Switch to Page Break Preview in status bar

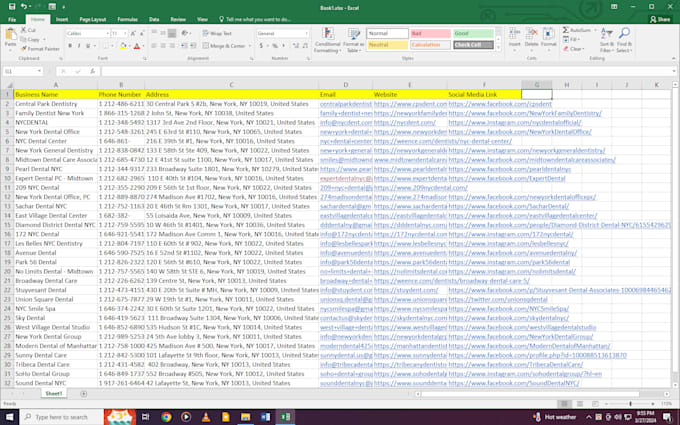(595, 404)
